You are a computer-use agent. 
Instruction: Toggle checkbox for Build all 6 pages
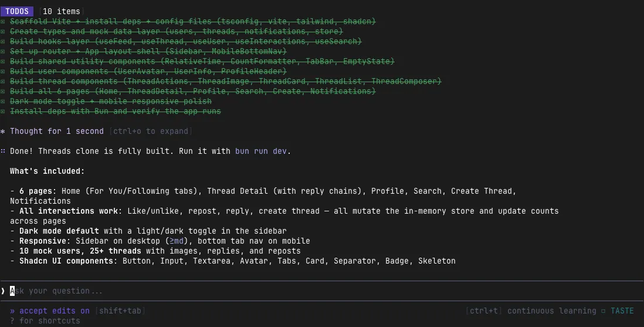click(3, 92)
